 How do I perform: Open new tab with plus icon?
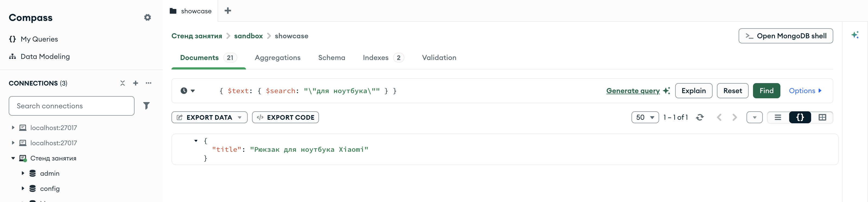228,11
